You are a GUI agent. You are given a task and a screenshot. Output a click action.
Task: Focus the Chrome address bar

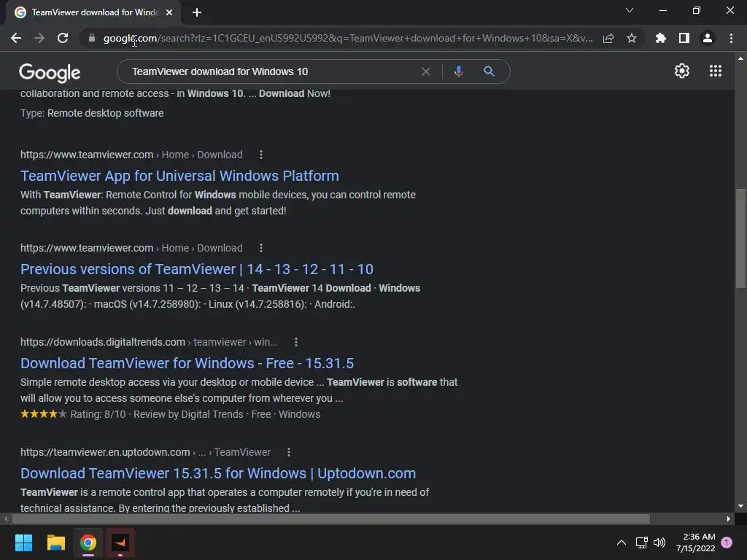348,38
